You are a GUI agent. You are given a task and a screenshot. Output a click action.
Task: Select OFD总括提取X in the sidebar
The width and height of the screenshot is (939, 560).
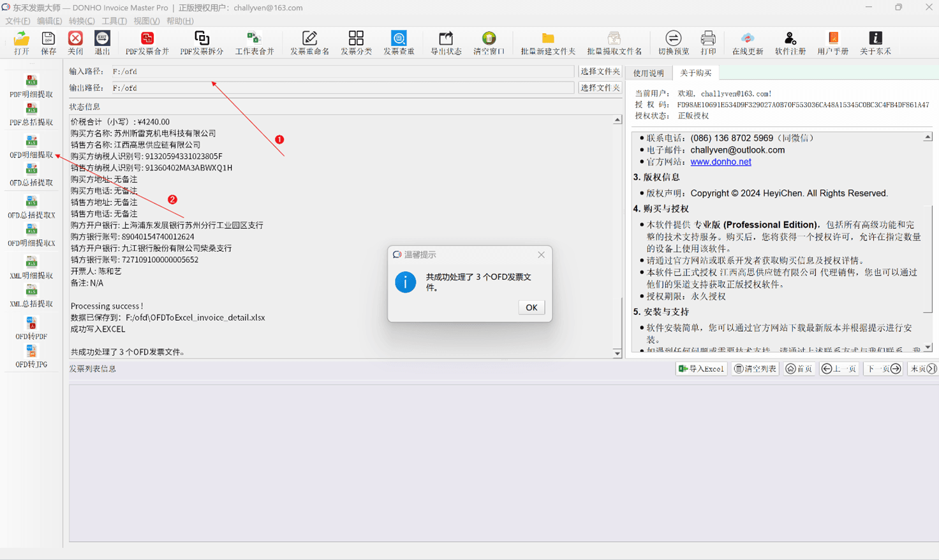[x=31, y=208]
